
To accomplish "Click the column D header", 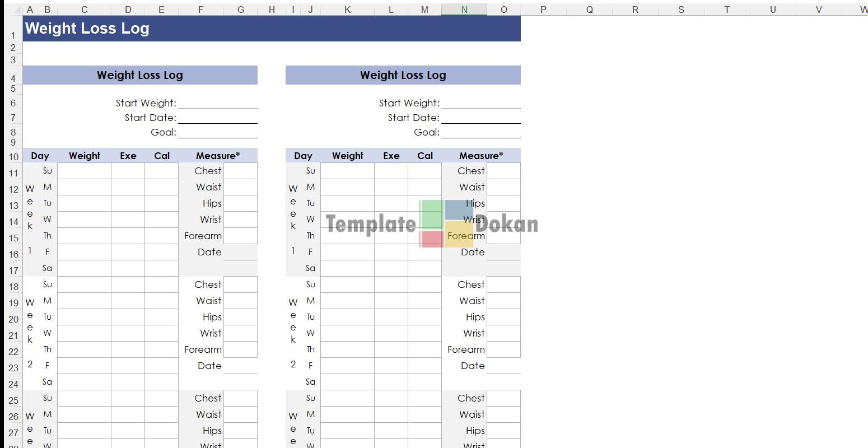I will coord(128,10).
